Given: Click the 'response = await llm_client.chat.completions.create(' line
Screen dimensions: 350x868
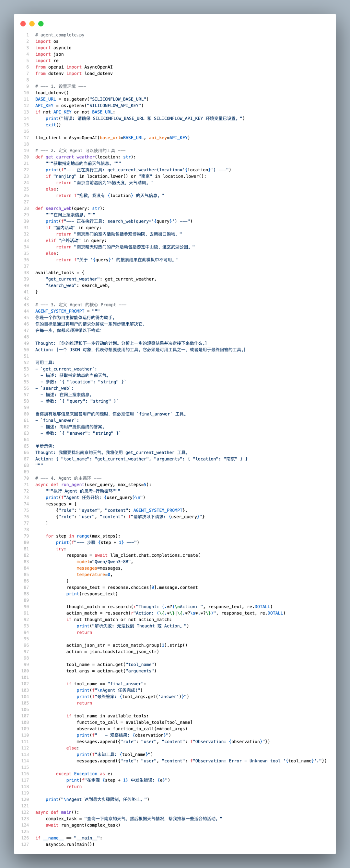Looking at the screenshot, I should pos(133,555).
